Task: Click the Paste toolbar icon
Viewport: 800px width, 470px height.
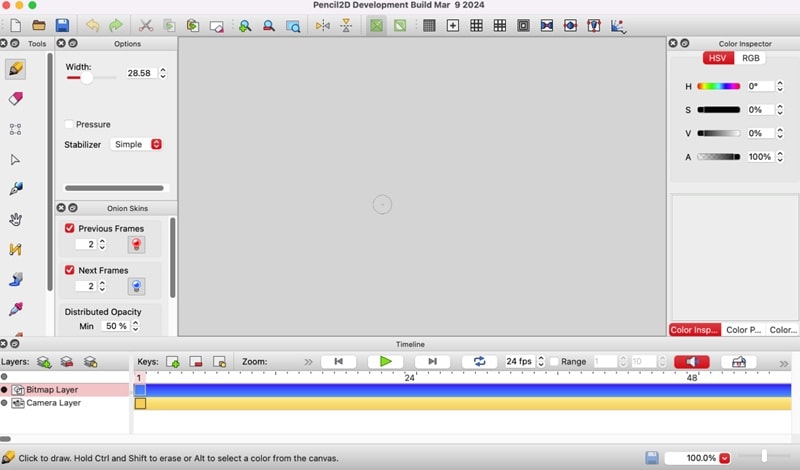Action: pyautogui.click(x=193, y=26)
